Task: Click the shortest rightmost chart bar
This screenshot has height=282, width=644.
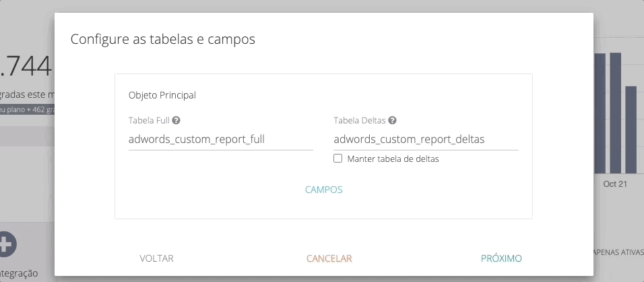Action: [x=631, y=128]
